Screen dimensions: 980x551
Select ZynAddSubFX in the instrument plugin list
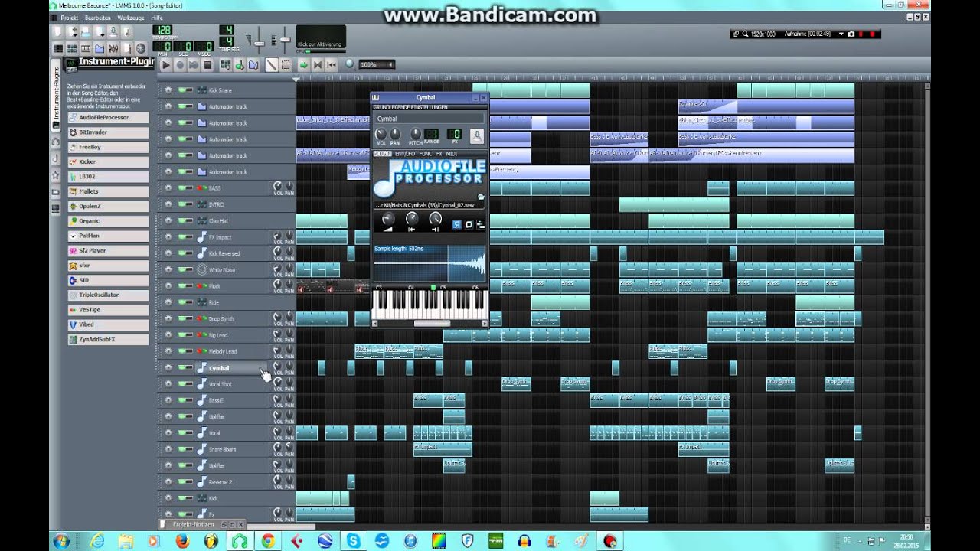(x=107, y=339)
